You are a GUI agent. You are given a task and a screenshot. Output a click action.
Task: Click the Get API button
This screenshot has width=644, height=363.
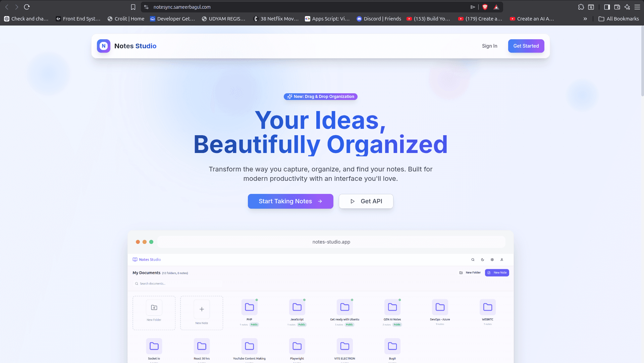[366, 201]
